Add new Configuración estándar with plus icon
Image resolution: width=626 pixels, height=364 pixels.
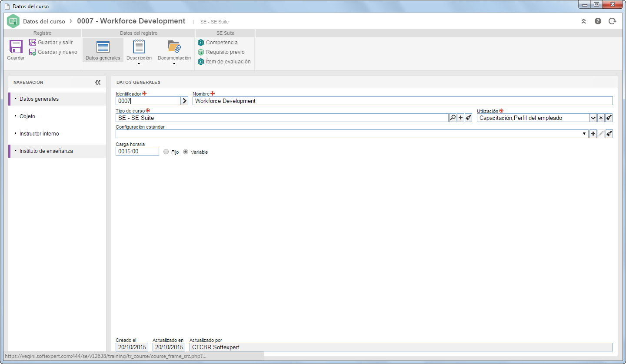(593, 134)
